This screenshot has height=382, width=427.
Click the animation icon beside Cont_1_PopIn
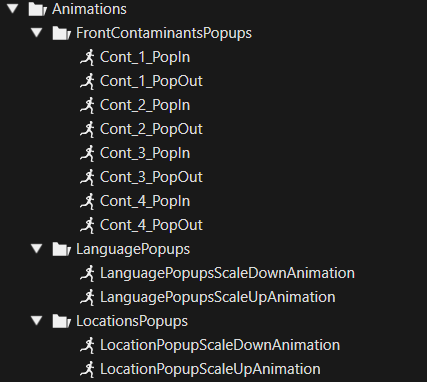pos(88,57)
